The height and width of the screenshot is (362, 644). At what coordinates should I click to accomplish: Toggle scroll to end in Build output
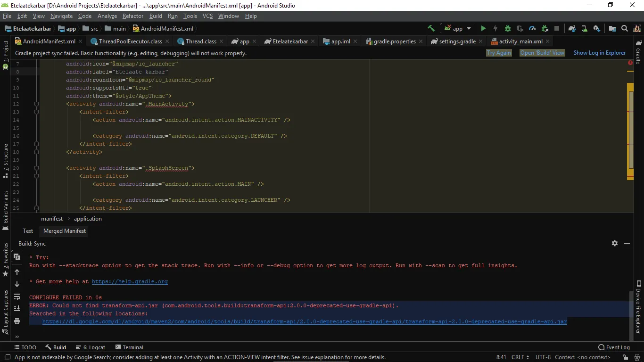(x=17, y=308)
